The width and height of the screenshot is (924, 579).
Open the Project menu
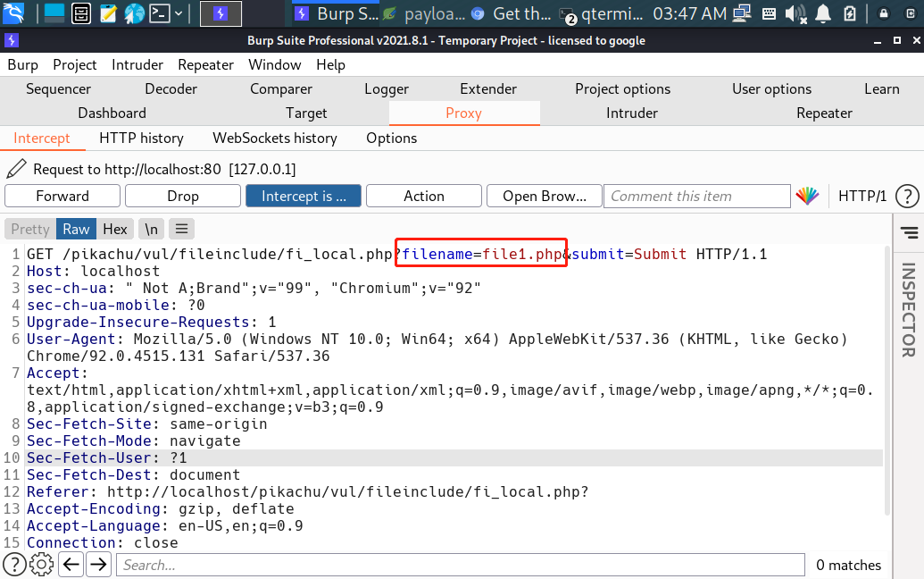tap(74, 65)
